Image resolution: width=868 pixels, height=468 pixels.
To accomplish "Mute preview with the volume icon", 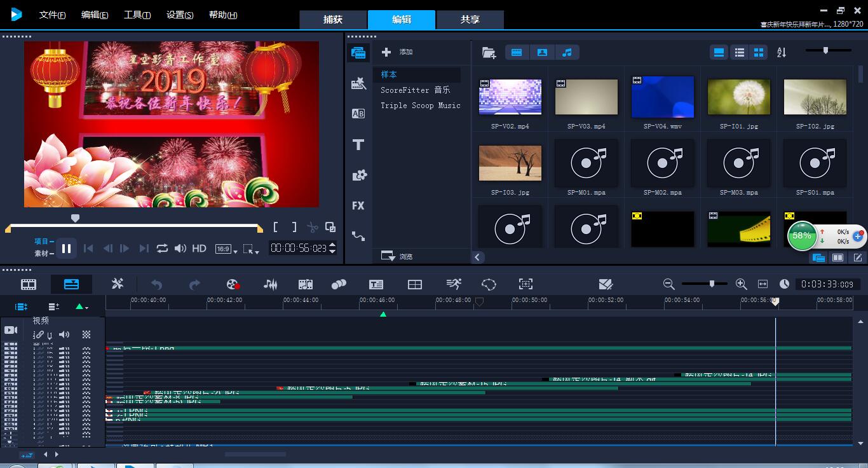I will pyautogui.click(x=180, y=249).
